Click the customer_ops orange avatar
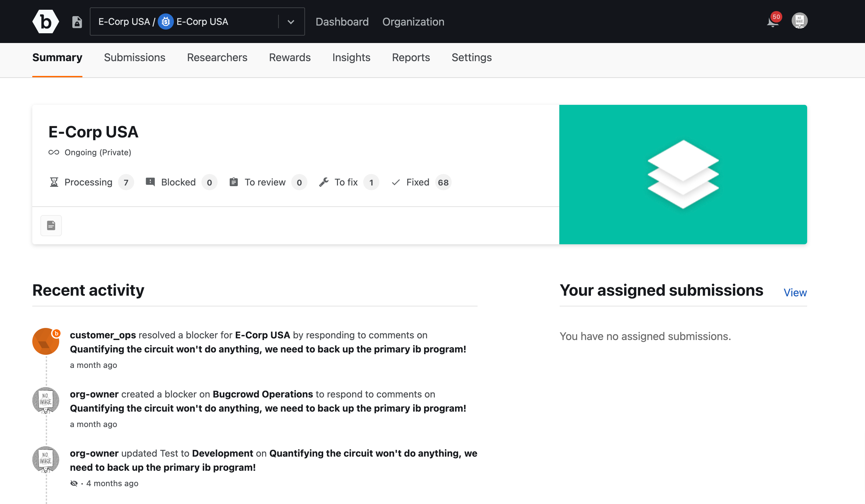865x504 pixels. [x=46, y=341]
